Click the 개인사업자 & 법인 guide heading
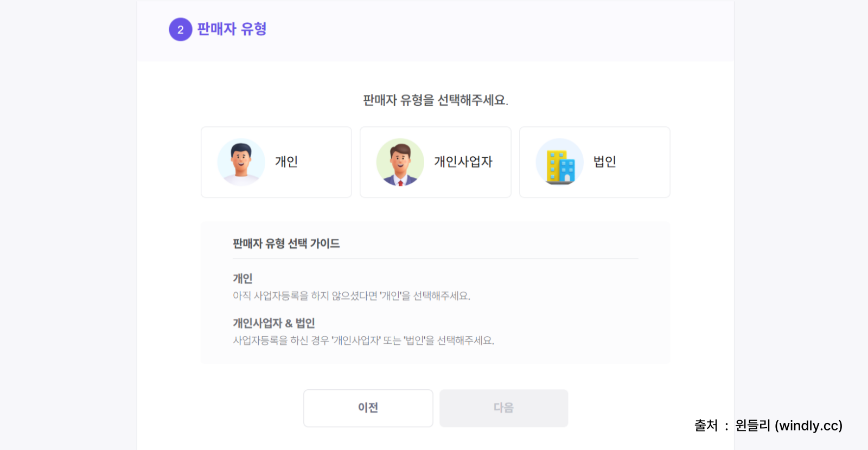868x450 pixels. pyautogui.click(x=274, y=323)
